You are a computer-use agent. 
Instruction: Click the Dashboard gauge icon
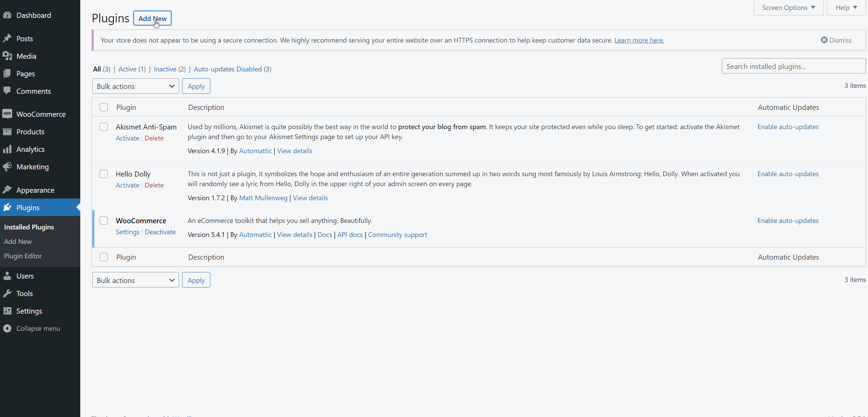tap(7, 15)
